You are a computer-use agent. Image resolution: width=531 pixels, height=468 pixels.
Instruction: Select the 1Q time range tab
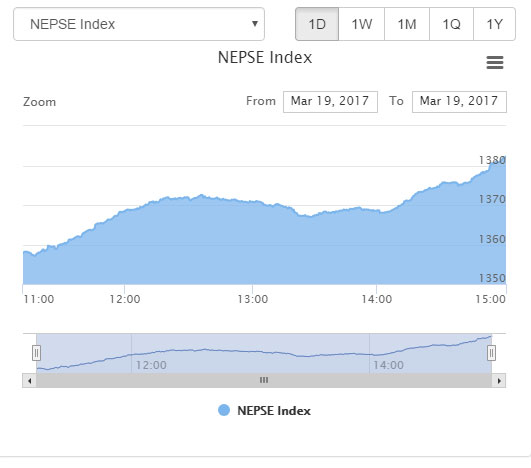coord(451,24)
